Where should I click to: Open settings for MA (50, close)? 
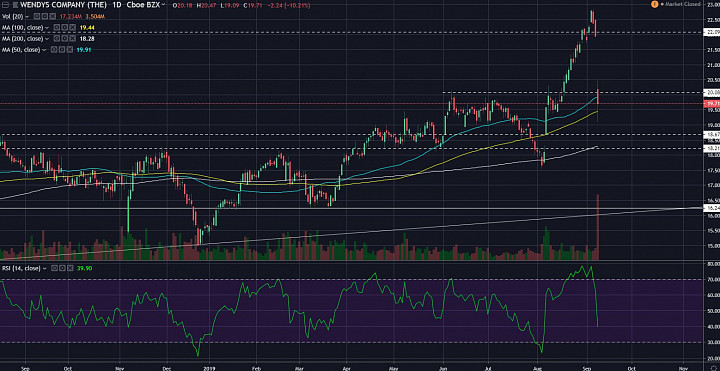pos(62,50)
